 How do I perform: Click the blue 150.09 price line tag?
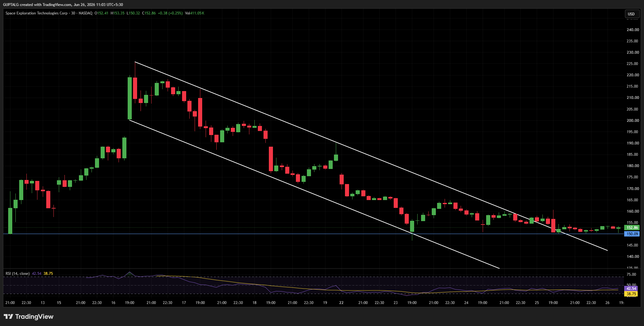632,234
